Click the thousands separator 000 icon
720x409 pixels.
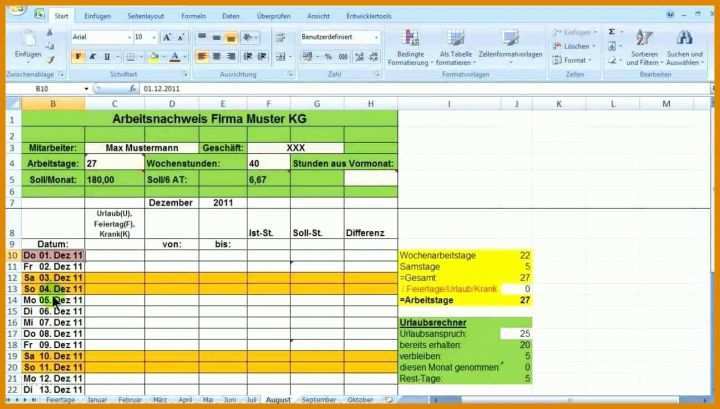343,56
